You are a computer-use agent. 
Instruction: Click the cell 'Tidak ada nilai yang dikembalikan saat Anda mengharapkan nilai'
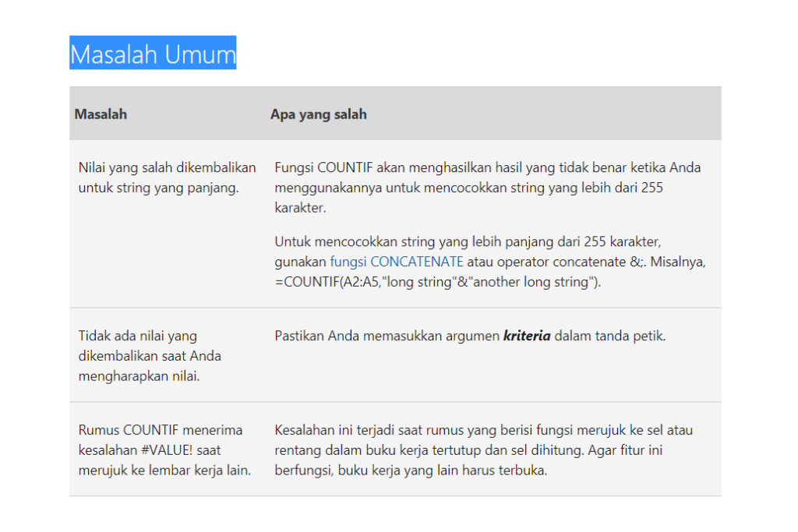point(150,356)
